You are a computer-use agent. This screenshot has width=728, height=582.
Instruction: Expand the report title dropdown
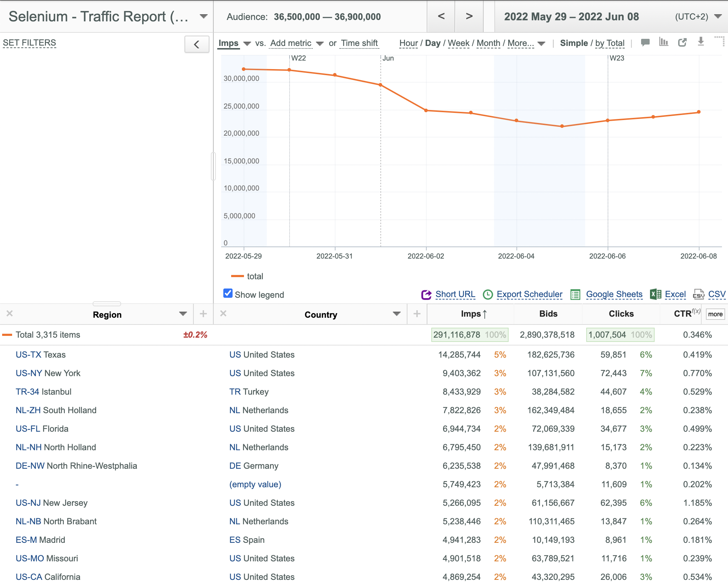click(204, 16)
